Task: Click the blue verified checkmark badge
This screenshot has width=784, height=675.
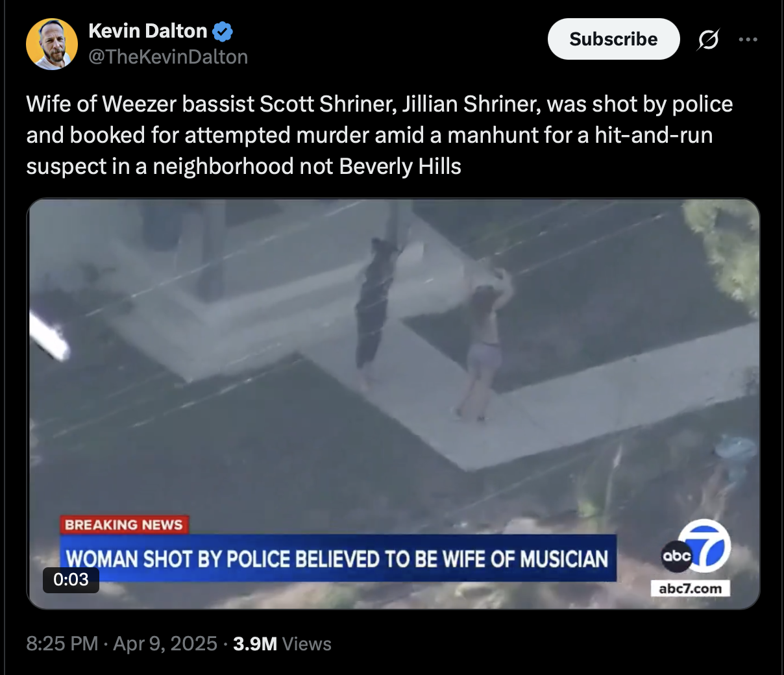Action: [x=223, y=31]
